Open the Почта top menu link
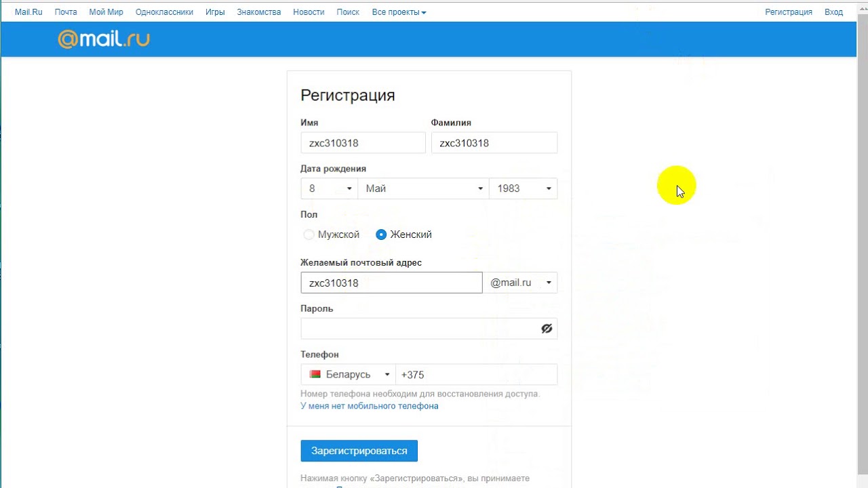The width and height of the screenshot is (868, 488). (x=66, y=12)
